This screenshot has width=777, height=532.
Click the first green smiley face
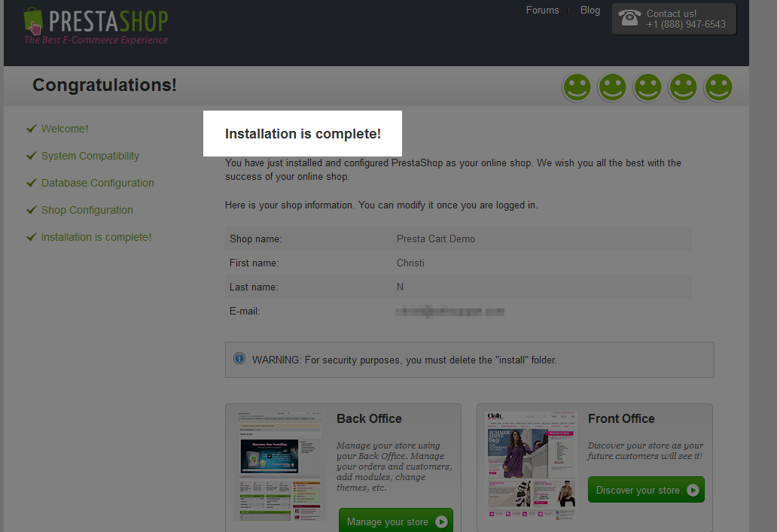(x=577, y=87)
